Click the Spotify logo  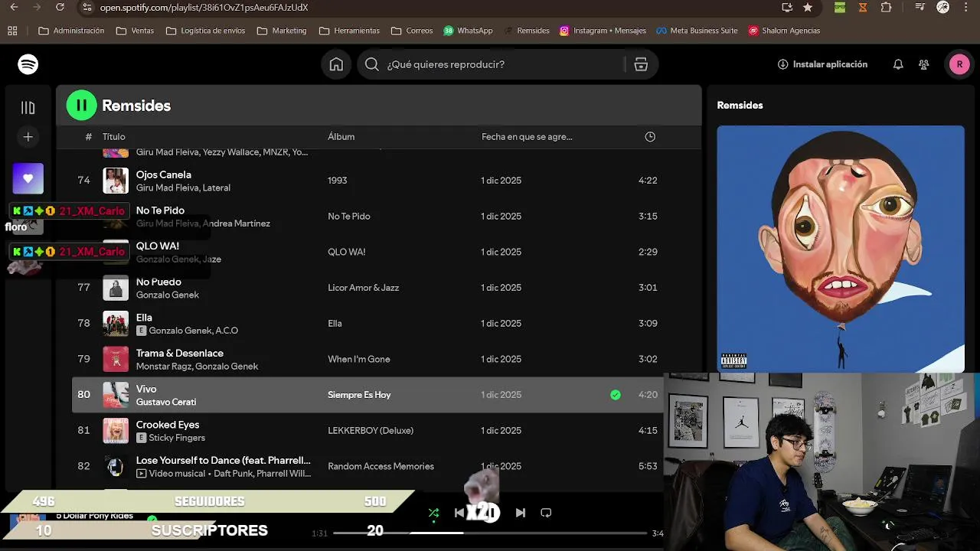tap(28, 64)
